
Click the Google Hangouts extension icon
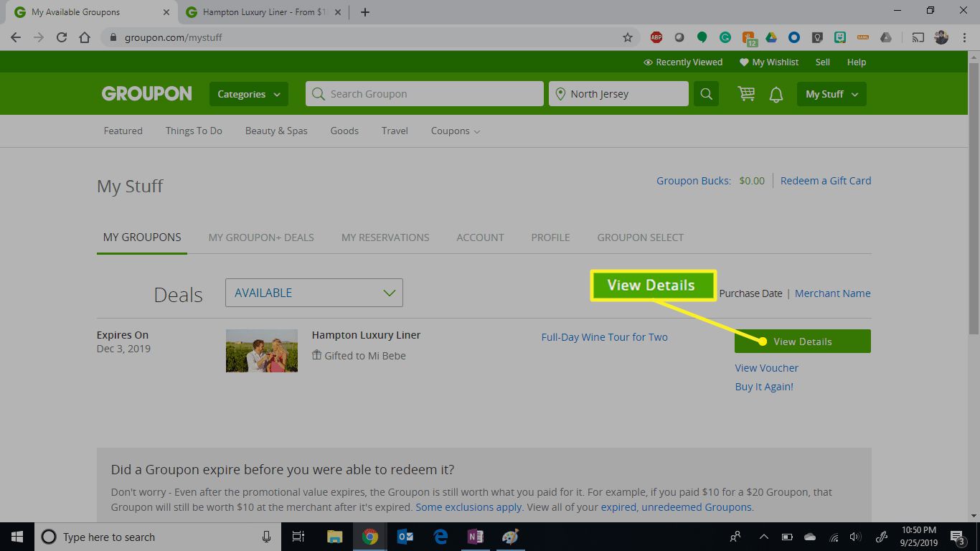coord(702,37)
